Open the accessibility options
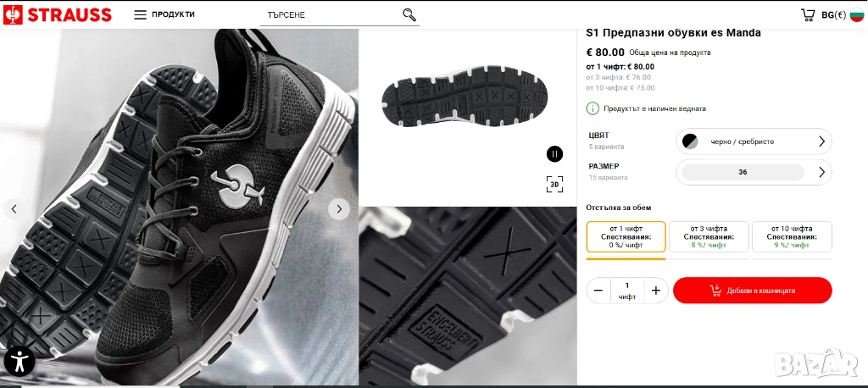This screenshot has height=388, width=868. pos(19,361)
